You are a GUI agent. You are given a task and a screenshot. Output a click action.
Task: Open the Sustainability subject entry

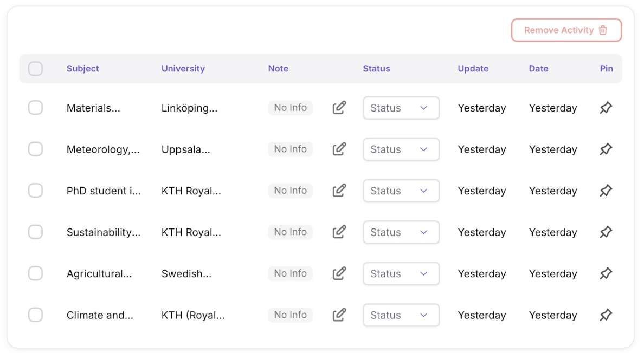pos(103,232)
